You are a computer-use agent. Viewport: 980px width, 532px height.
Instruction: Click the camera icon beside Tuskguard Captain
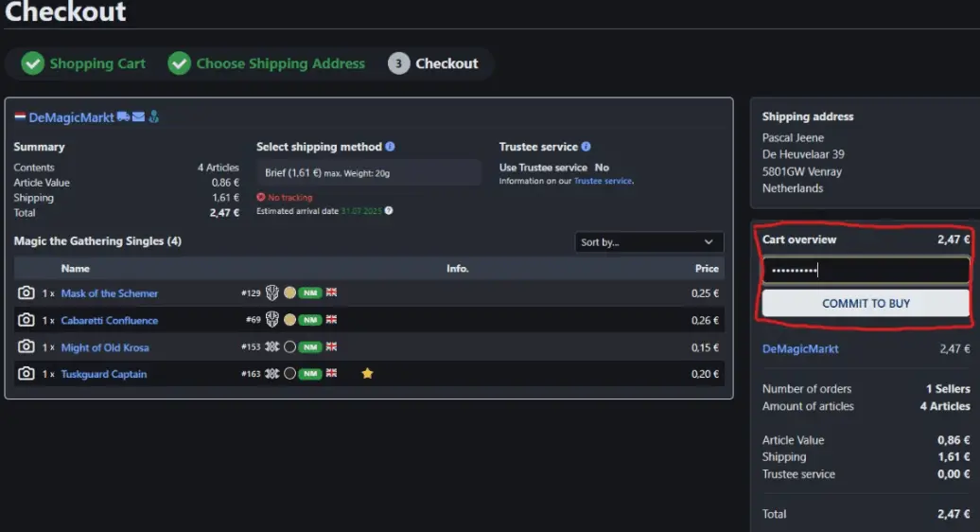coord(26,374)
